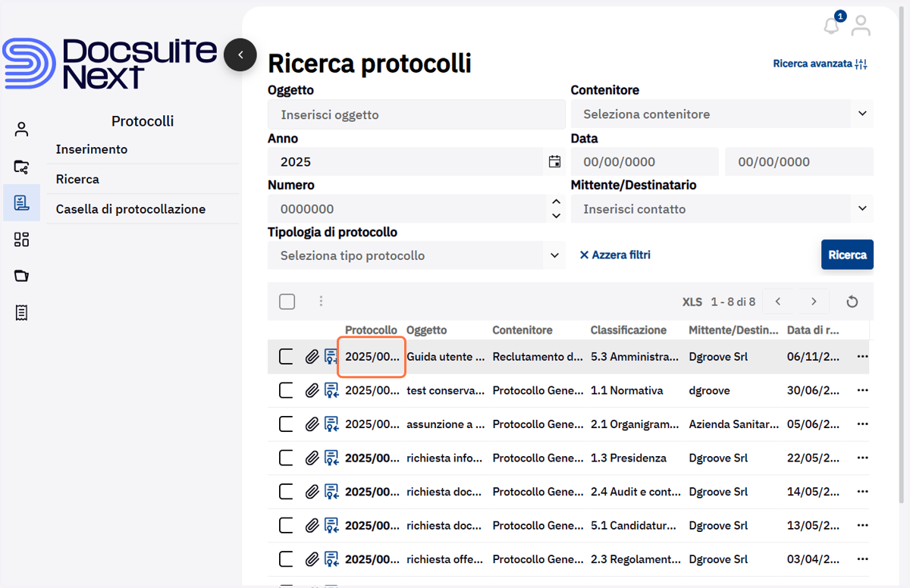Click Azzera filtri to reset filters
The height and width of the screenshot is (588, 910).
(615, 255)
